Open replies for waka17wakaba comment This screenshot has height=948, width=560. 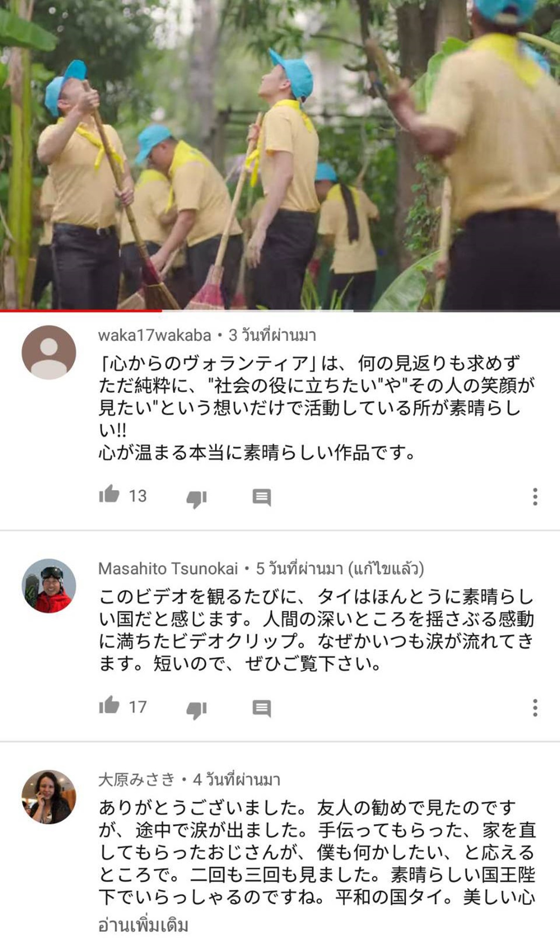[262, 498]
